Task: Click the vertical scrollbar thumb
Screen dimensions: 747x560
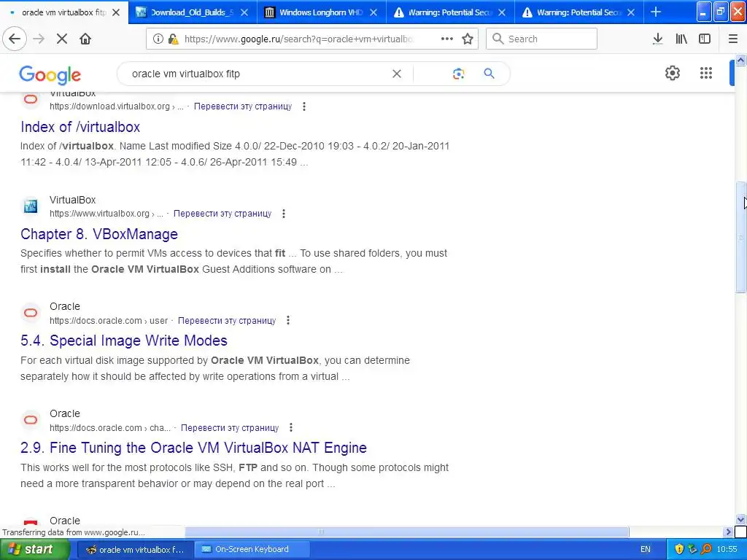Action: coord(741,237)
